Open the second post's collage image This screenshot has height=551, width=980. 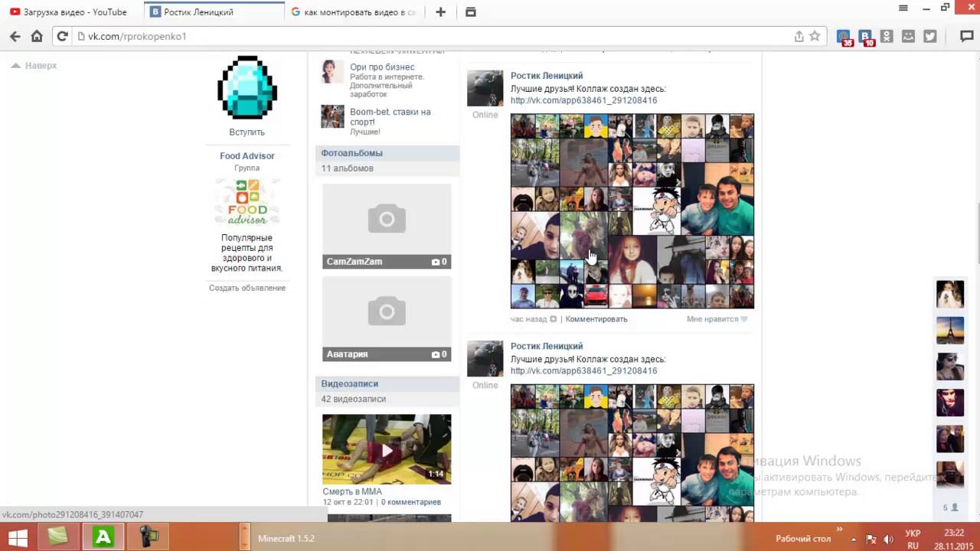632,453
